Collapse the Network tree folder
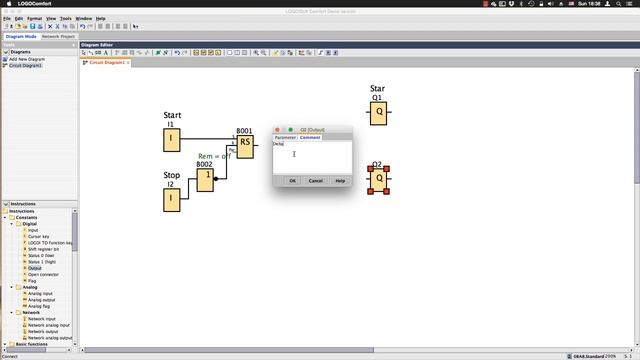Screen dimensions: 640x360 (11, 313)
